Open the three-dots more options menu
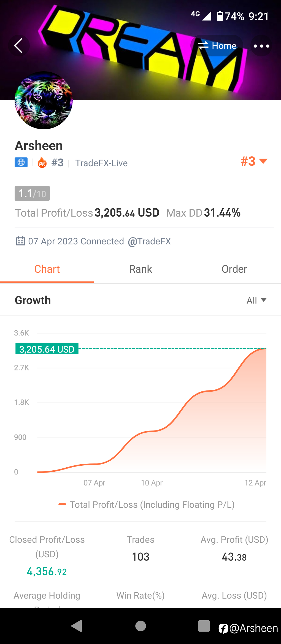The image size is (281, 644). click(x=261, y=46)
